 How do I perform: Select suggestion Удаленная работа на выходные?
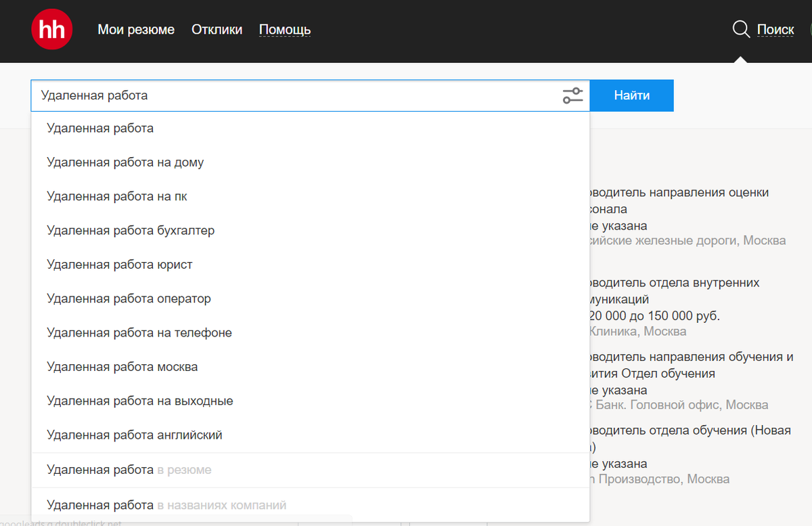310,401
